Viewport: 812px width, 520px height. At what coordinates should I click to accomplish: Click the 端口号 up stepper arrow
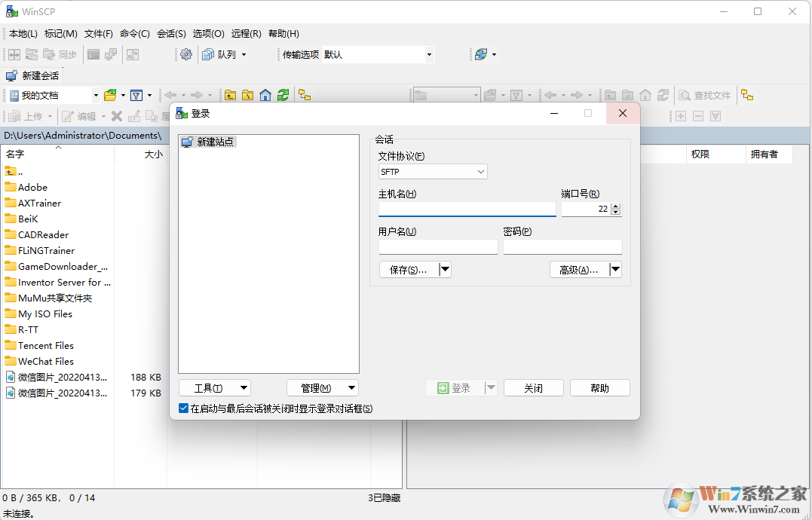click(616, 206)
